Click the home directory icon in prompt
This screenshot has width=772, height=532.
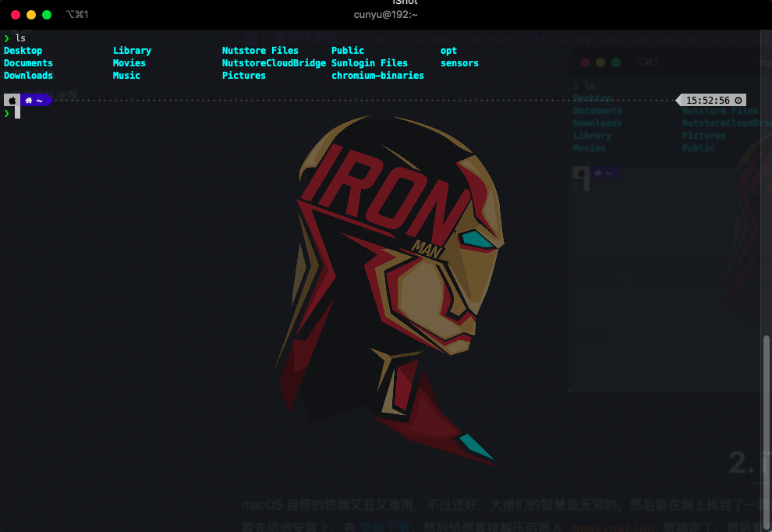tap(29, 100)
